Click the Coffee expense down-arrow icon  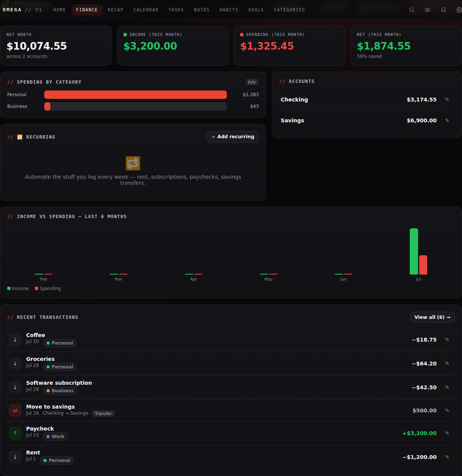click(x=15, y=340)
